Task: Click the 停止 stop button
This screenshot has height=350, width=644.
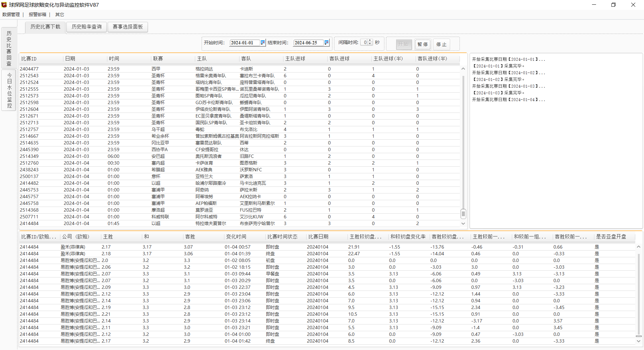Action: [x=441, y=44]
